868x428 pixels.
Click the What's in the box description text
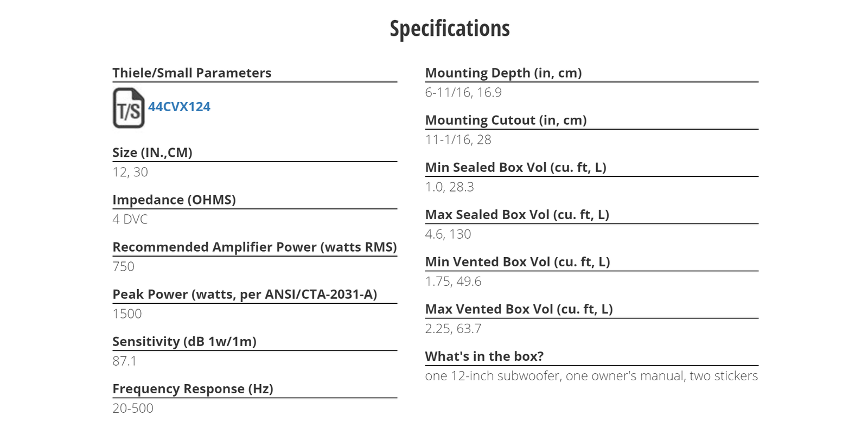click(x=591, y=375)
